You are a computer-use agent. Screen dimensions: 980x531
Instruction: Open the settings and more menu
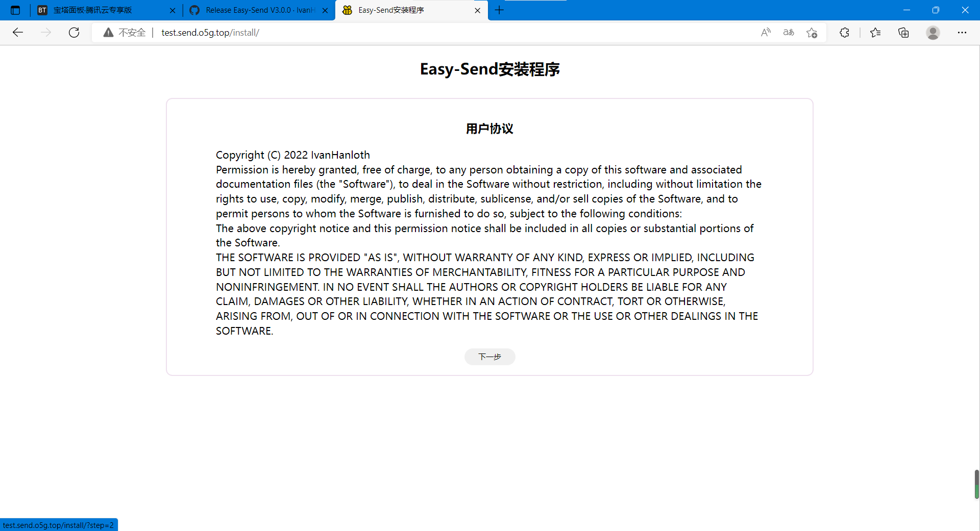point(962,33)
